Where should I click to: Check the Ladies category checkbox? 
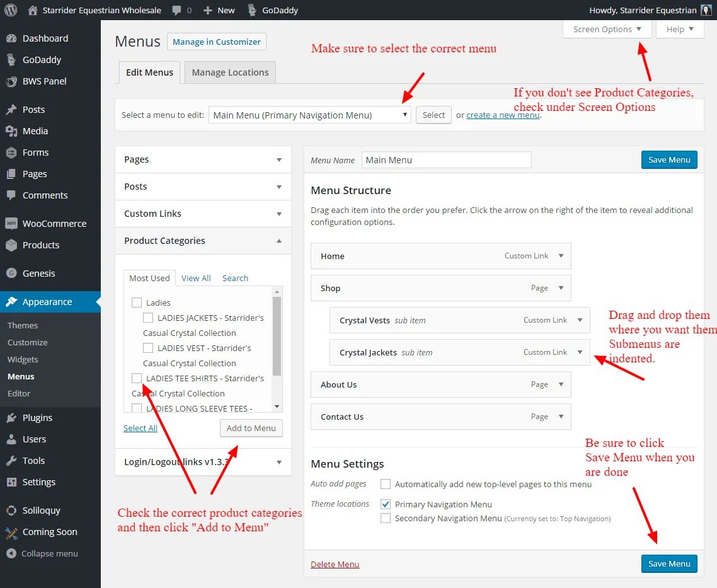pyautogui.click(x=136, y=303)
